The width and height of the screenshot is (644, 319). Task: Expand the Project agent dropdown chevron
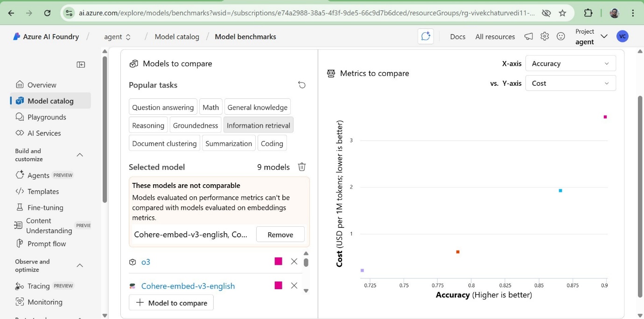tap(604, 36)
